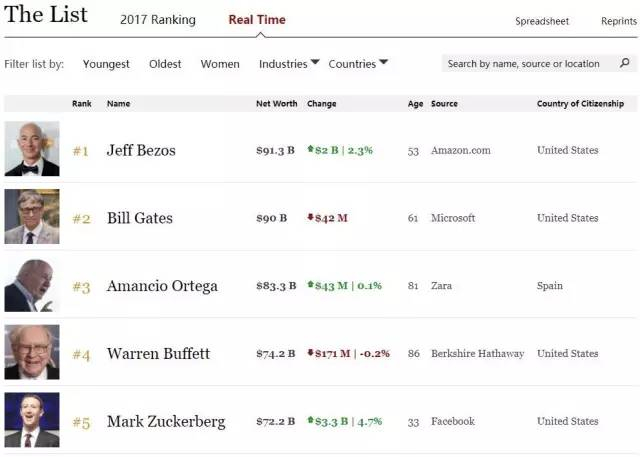Click the search magnifier icon
The image size is (640, 457).
[x=625, y=64]
